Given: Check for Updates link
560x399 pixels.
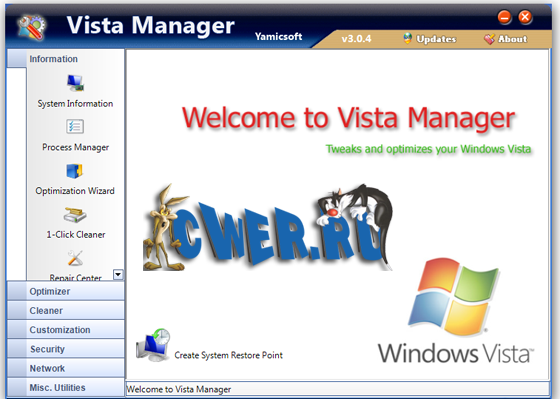Looking at the screenshot, I should pyautogui.click(x=436, y=39).
